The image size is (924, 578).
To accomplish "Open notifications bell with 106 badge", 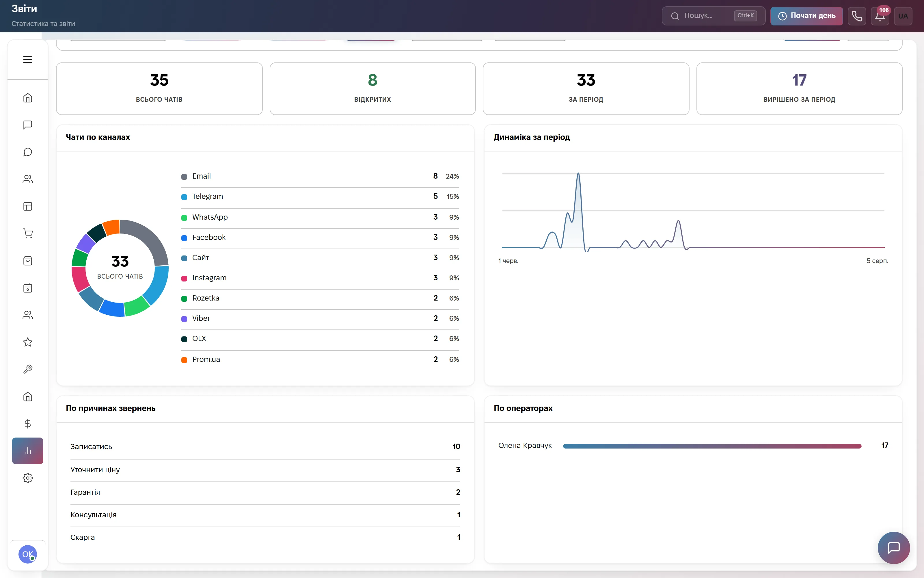I will (880, 16).
